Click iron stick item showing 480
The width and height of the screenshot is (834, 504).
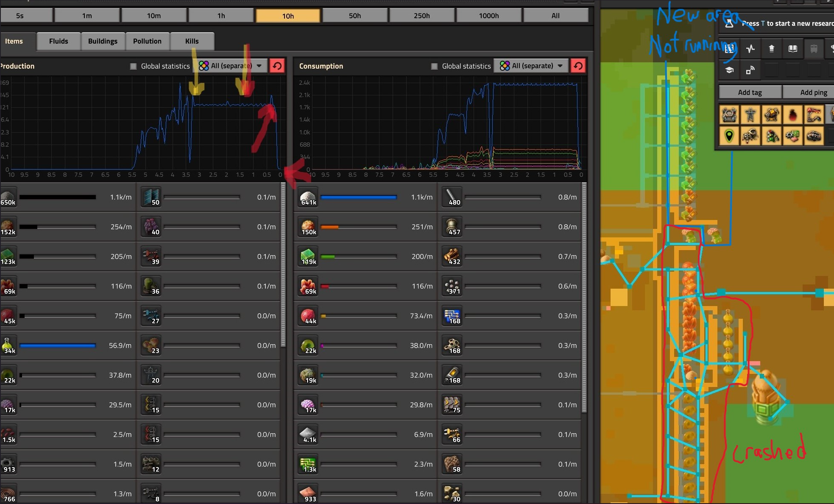[452, 197]
